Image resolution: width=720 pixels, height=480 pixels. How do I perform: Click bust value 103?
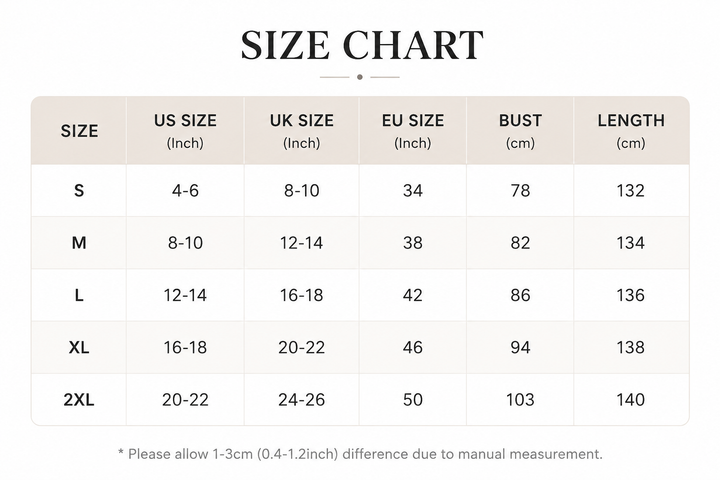click(520, 400)
